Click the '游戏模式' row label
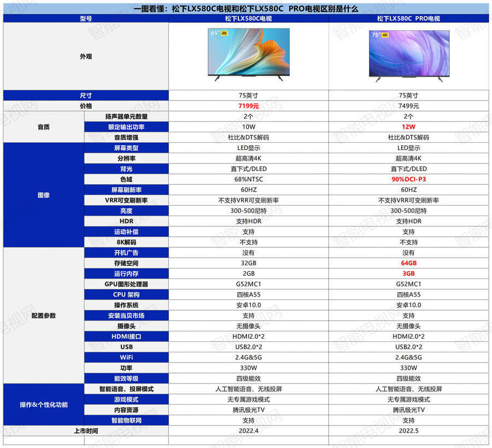 click(126, 399)
